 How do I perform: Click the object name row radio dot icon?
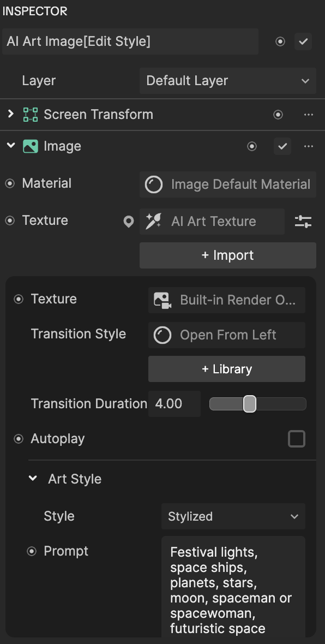pos(280,41)
